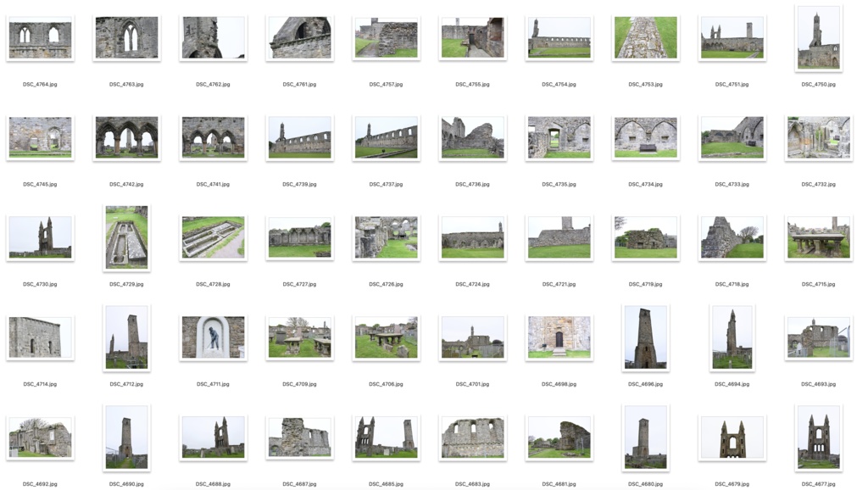Click the DSC_4685.jpg thumbnail
This screenshot has height=490, width=868.
click(x=386, y=438)
